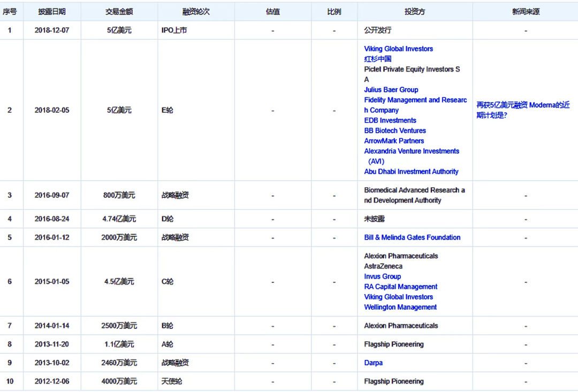Open the Darpa investor link
Image resolution: width=578 pixels, height=392 pixels.
[x=373, y=363]
